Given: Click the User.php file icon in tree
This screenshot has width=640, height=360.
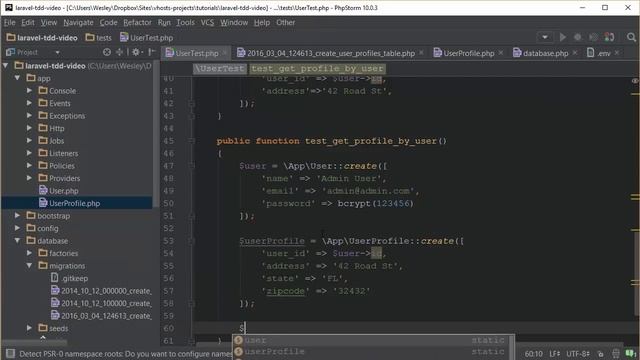Looking at the screenshot, I should [x=43, y=191].
